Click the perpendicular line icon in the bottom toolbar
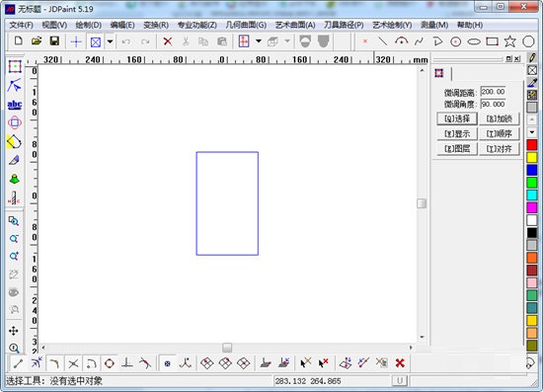 (127, 363)
